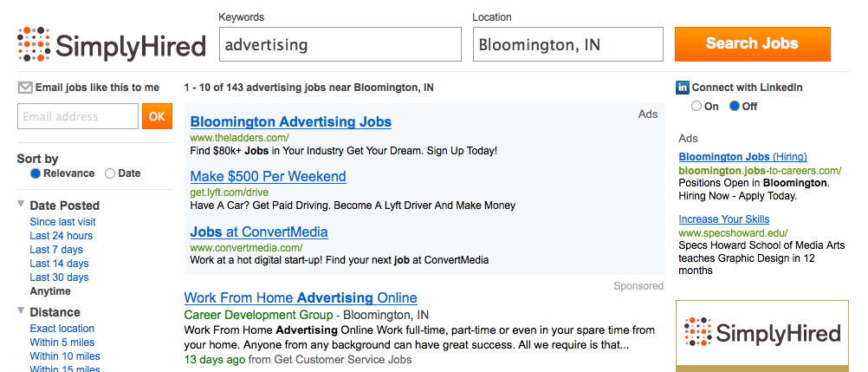Select the Relevance sort option

(x=36, y=173)
